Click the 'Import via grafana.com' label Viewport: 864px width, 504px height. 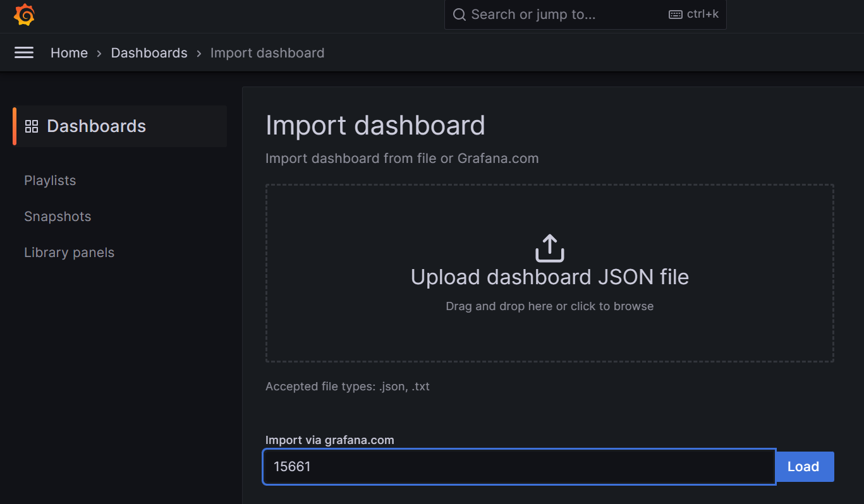tap(330, 440)
